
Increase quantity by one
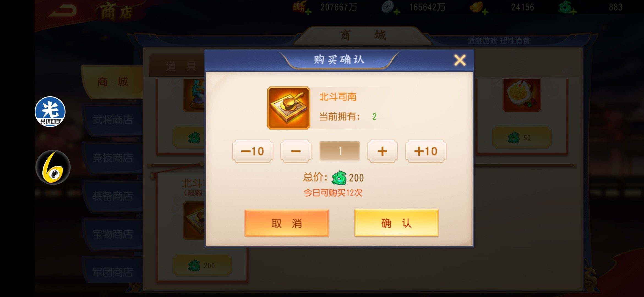(x=382, y=151)
